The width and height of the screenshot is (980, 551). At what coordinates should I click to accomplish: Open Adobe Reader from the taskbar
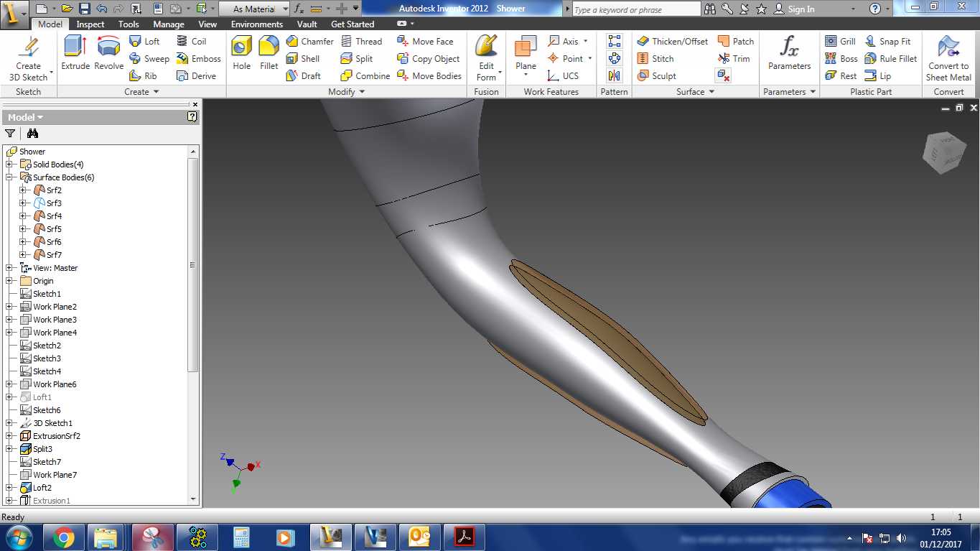point(465,537)
